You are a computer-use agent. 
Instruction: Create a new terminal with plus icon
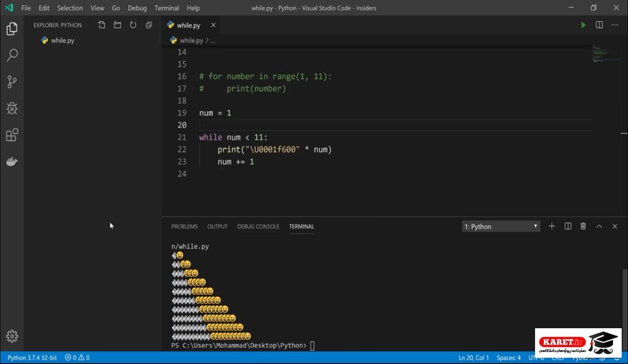click(x=551, y=227)
